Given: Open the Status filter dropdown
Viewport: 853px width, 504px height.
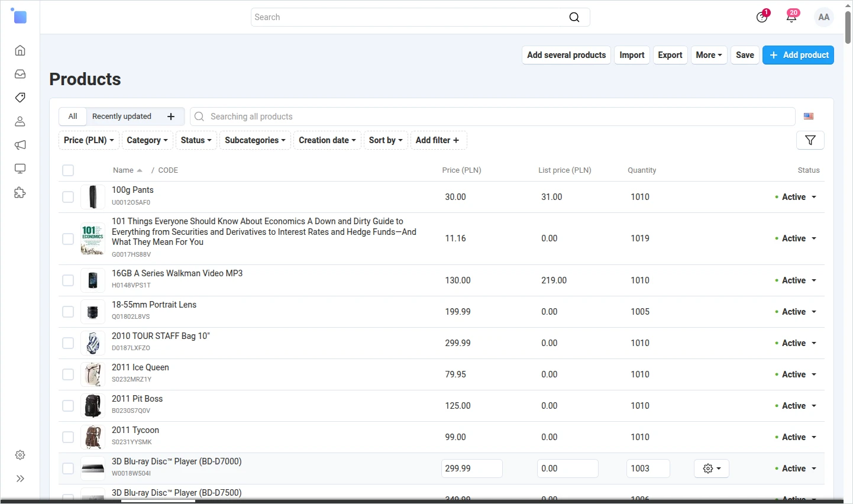Looking at the screenshot, I should 196,140.
